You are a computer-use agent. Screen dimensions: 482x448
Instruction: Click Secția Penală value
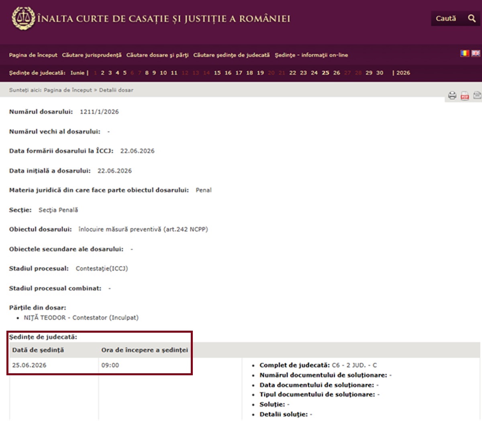[x=58, y=210]
